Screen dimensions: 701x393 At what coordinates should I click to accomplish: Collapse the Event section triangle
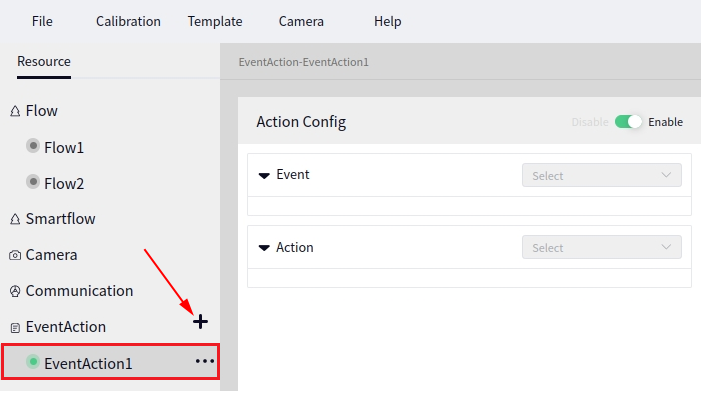264,176
